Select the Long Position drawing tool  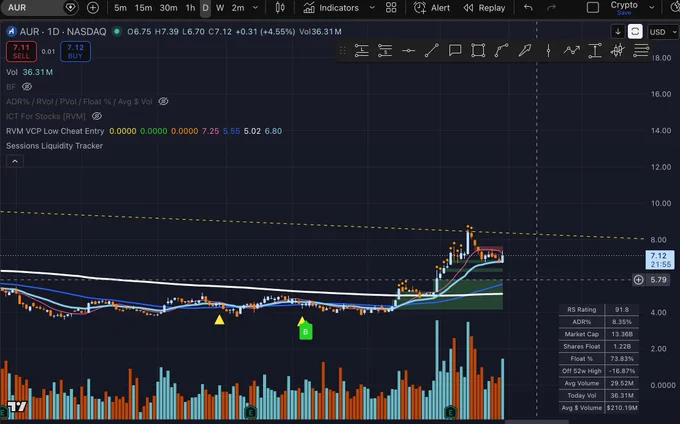pyautogui.click(x=361, y=51)
